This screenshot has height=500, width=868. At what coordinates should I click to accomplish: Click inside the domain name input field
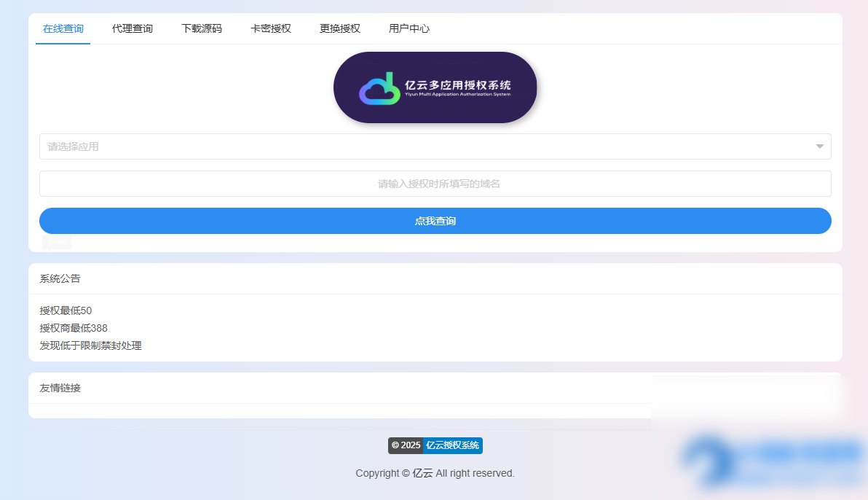click(x=435, y=183)
